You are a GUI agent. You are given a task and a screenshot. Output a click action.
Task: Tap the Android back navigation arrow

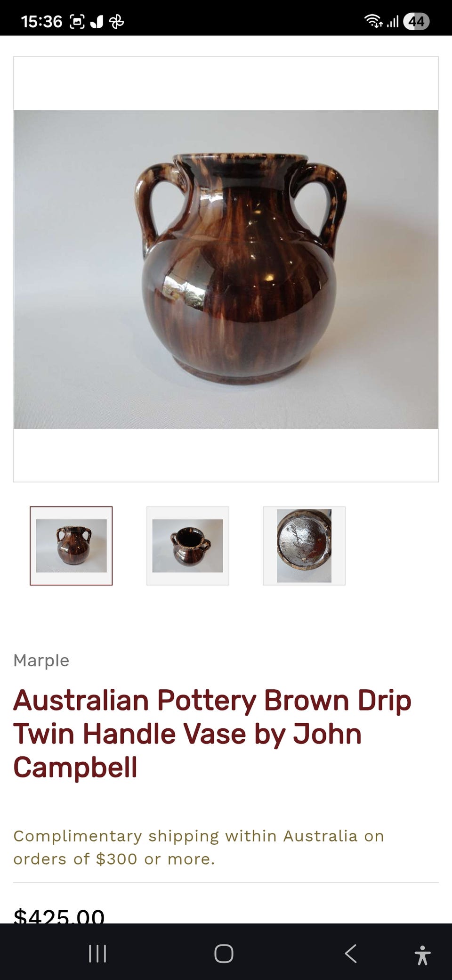(x=351, y=954)
